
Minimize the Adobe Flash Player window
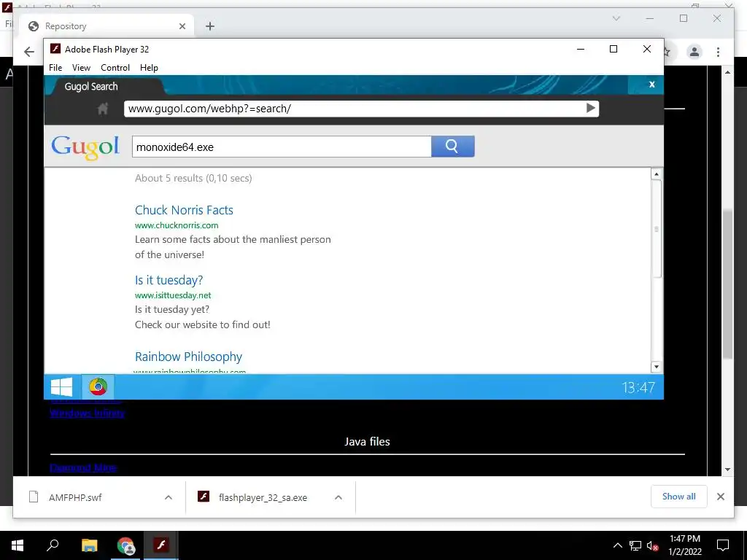tap(580, 49)
